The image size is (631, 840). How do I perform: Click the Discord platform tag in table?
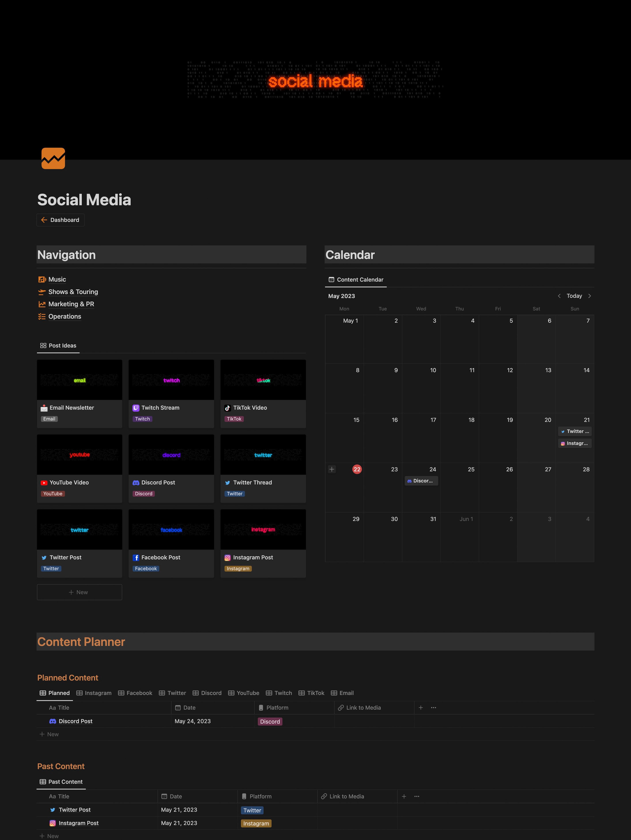[x=270, y=721]
